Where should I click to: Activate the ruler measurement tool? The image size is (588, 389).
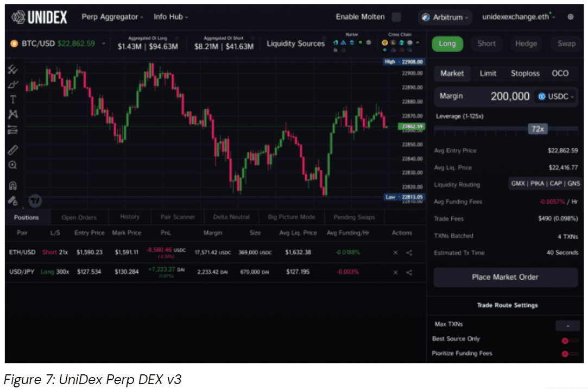coord(13,150)
